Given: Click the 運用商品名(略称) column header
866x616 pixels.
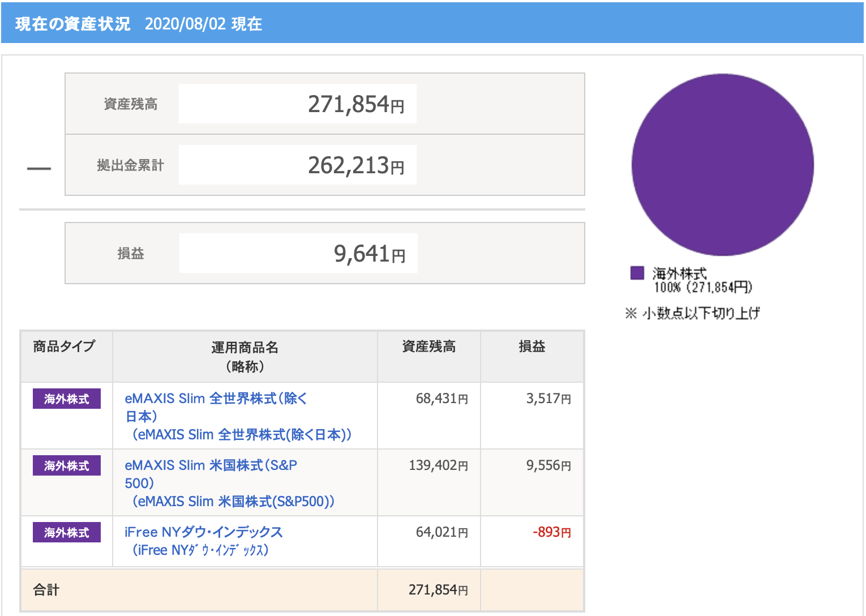Looking at the screenshot, I should 245,357.
